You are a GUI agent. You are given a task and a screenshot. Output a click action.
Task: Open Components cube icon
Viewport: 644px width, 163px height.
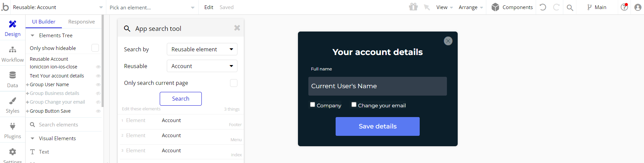pos(495,7)
